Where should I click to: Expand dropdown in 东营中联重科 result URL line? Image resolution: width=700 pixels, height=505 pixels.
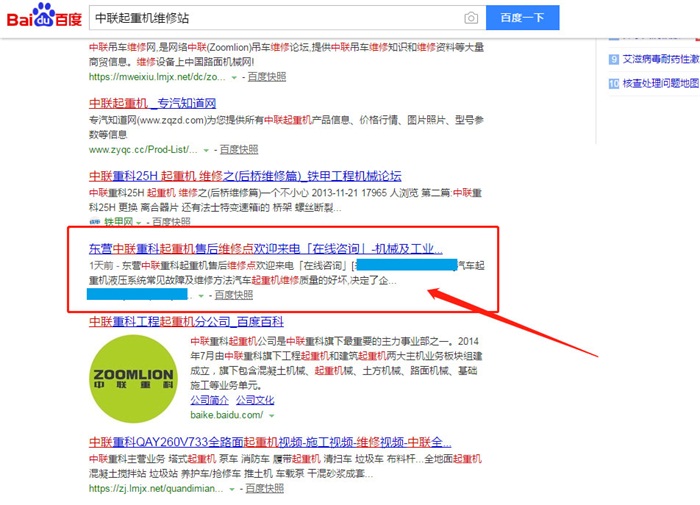pyautogui.click(x=201, y=296)
